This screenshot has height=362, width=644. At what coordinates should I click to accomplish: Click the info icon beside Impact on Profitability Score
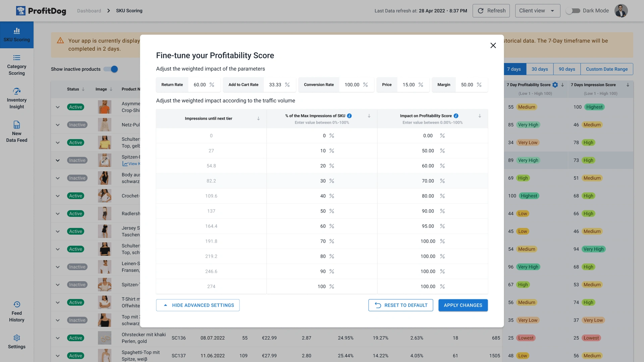[456, 116]
